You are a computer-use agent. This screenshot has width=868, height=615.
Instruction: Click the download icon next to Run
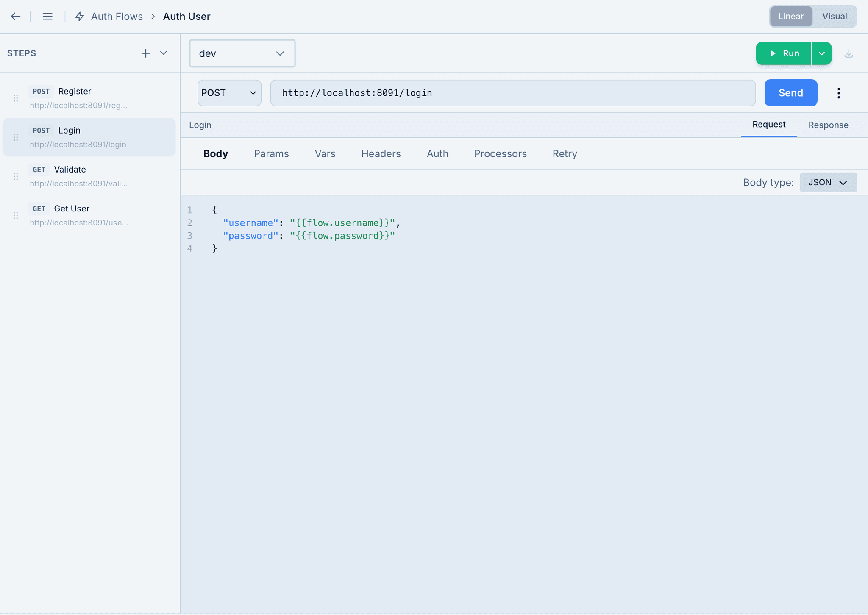849,53
